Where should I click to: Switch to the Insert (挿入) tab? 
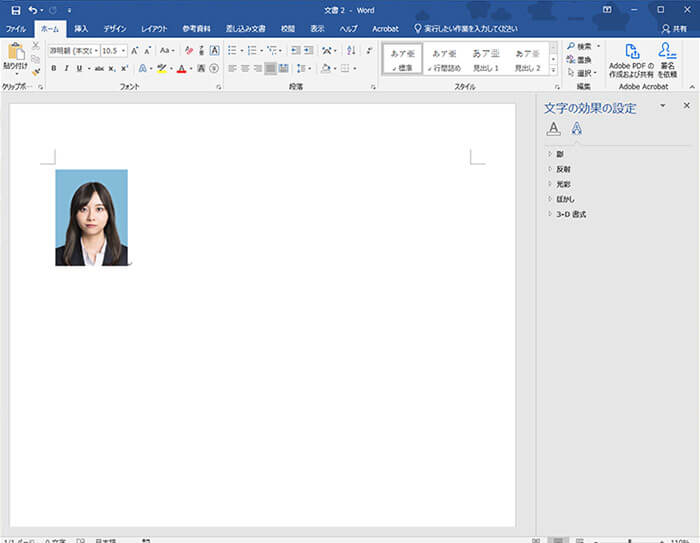click(x=81, y=29)
